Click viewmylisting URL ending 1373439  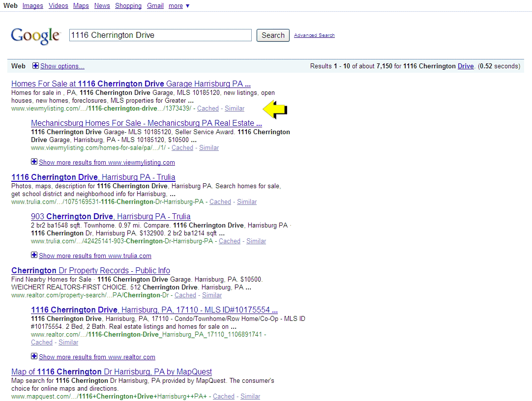101,109
